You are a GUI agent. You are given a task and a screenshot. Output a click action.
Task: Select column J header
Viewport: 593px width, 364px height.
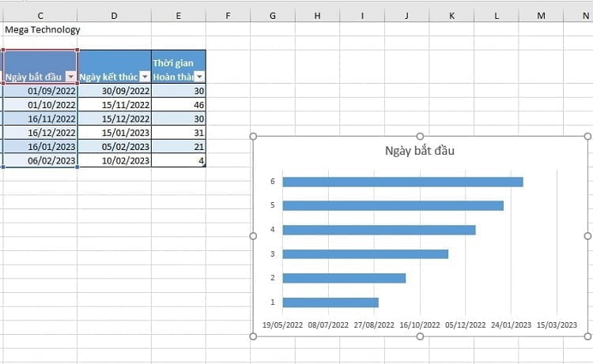(x=407, y=16)
